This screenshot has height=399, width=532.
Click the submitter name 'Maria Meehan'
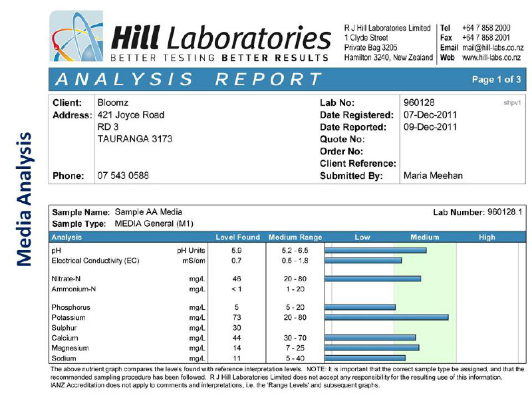433,176
